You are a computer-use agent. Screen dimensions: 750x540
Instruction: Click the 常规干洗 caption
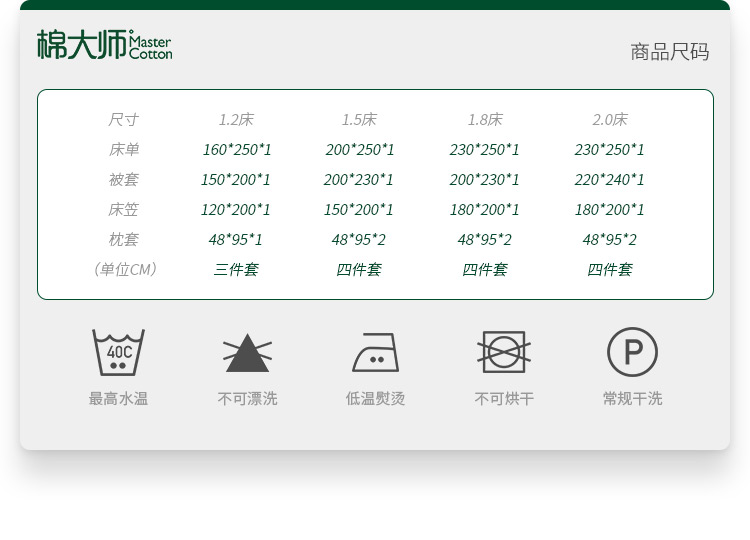point(632,398)
